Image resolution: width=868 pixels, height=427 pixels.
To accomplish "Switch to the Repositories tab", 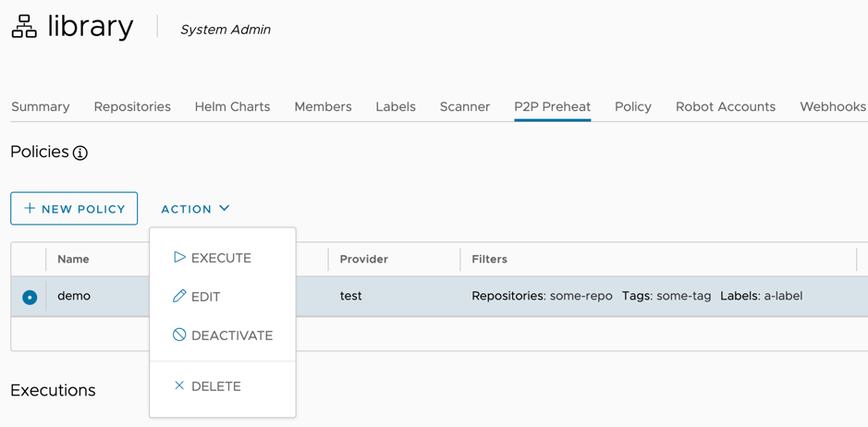I will [x=132, y=107].
